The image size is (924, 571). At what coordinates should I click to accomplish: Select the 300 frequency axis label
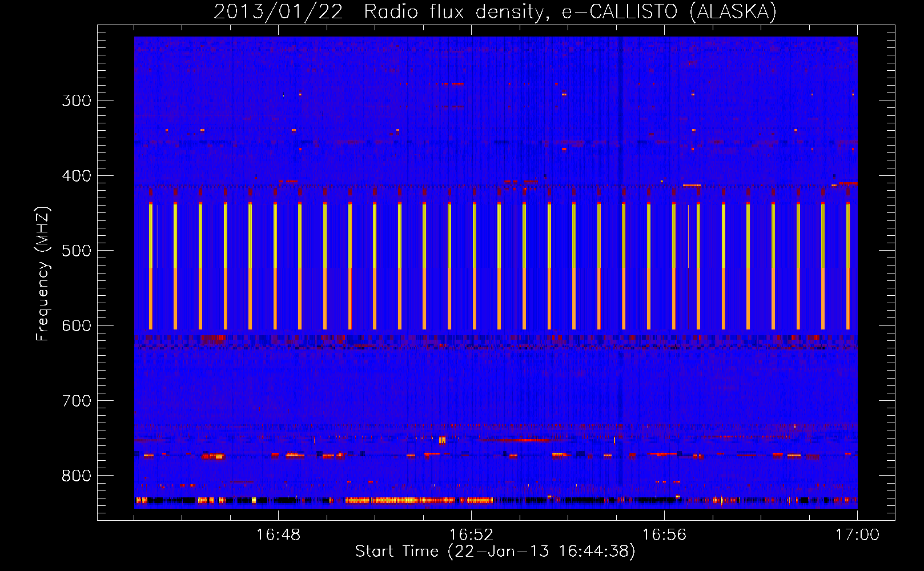(77, 100)
